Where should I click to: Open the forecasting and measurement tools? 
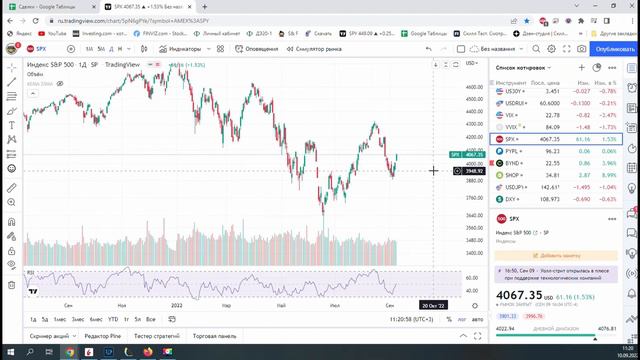[x=11, y=154]
